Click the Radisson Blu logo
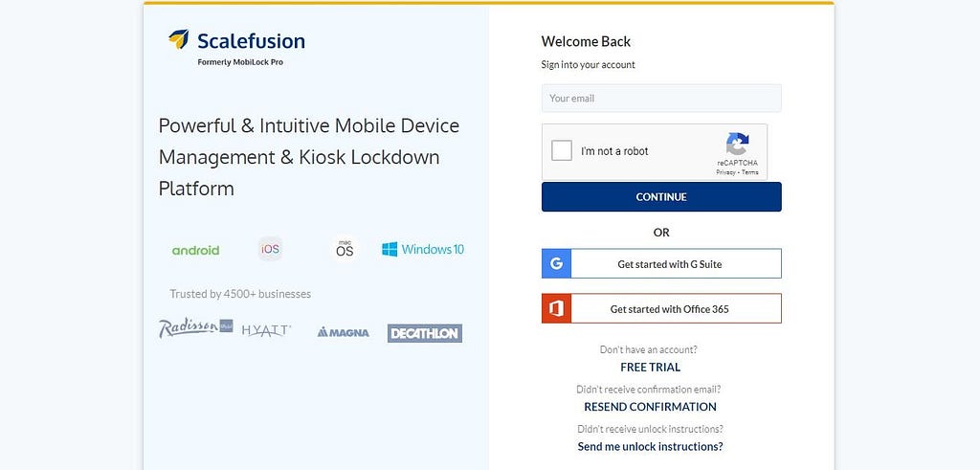 (195, 328)
